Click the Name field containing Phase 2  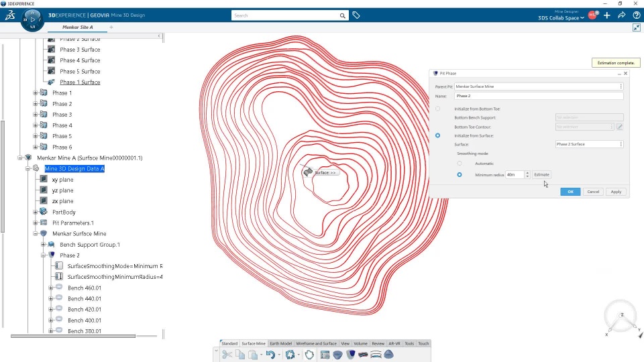539,96
